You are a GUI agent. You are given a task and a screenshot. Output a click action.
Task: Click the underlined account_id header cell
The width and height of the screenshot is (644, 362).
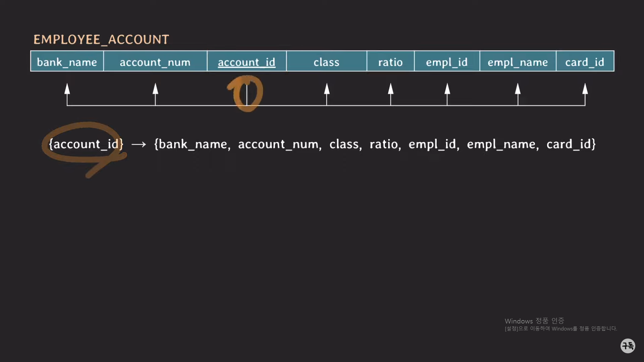coord(247,62)
